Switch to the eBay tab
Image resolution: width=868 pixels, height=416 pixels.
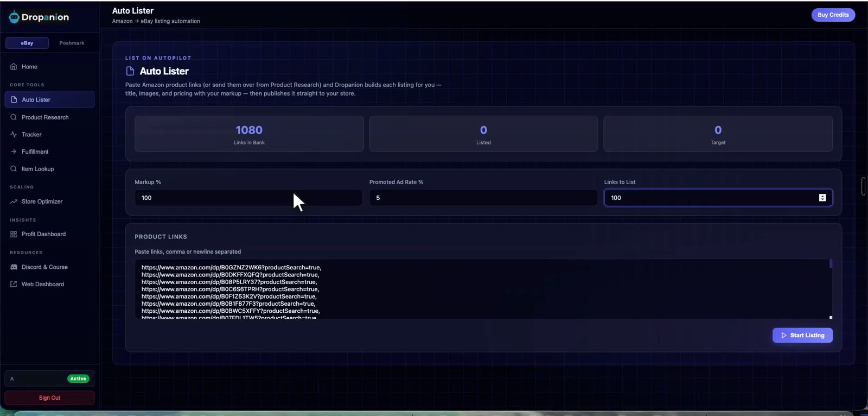coord(27,43)
